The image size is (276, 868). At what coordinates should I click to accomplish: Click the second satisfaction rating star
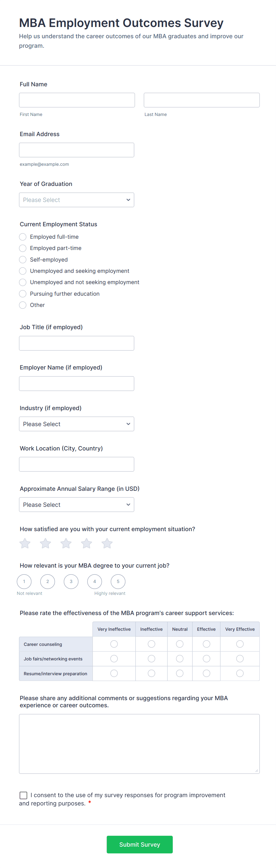tap(45, 543)
